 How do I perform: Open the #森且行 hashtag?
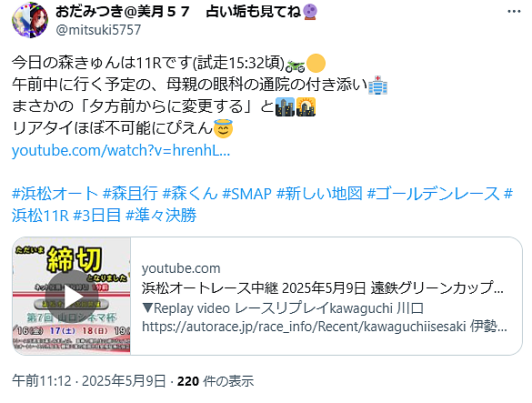tap(130, 194)
